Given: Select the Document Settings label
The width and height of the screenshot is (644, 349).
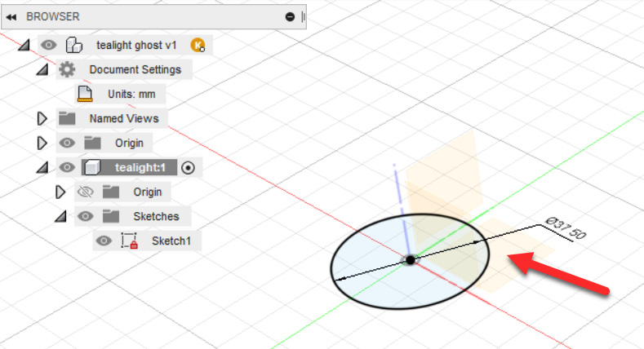Looking at the screenshot, I should point(135,69).
